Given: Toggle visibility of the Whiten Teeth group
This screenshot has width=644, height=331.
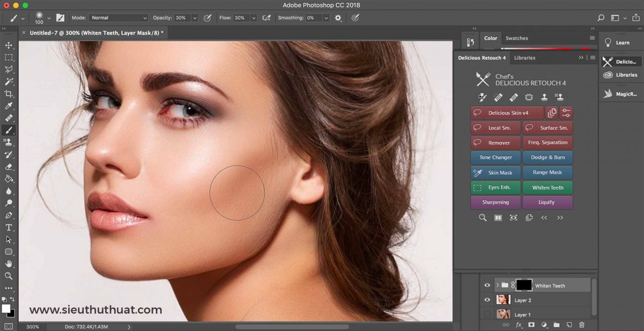Looking at the screenshot, I should (x=488, y=285).
